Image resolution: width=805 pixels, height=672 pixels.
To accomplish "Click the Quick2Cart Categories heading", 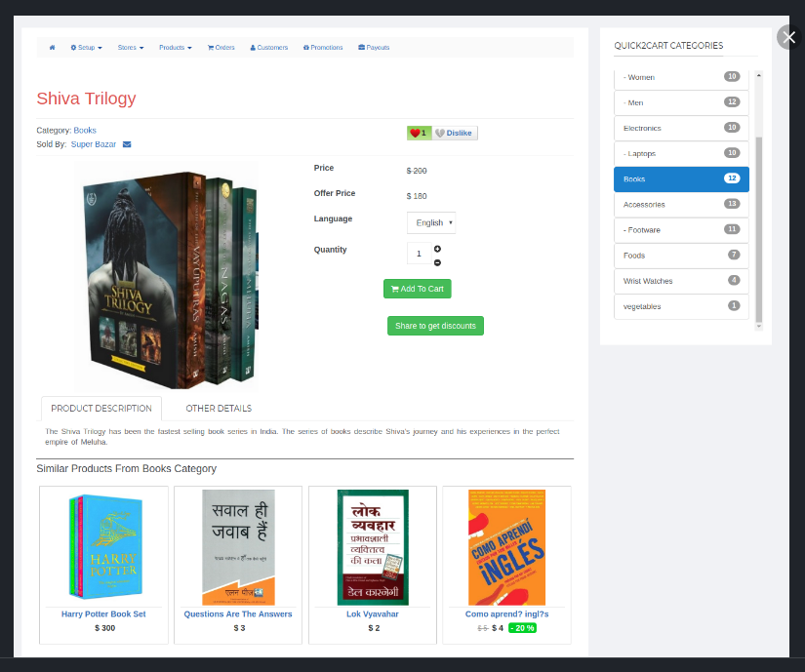I will tap(668, 46).
